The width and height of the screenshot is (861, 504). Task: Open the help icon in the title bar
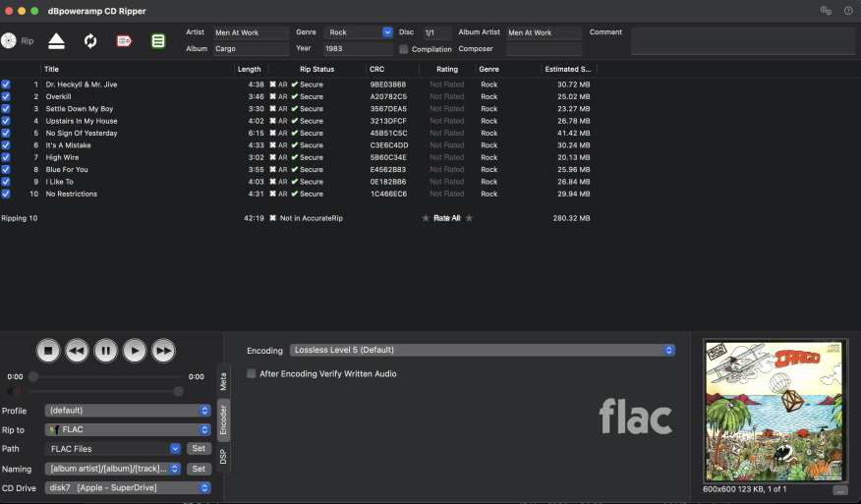[848, 10]
